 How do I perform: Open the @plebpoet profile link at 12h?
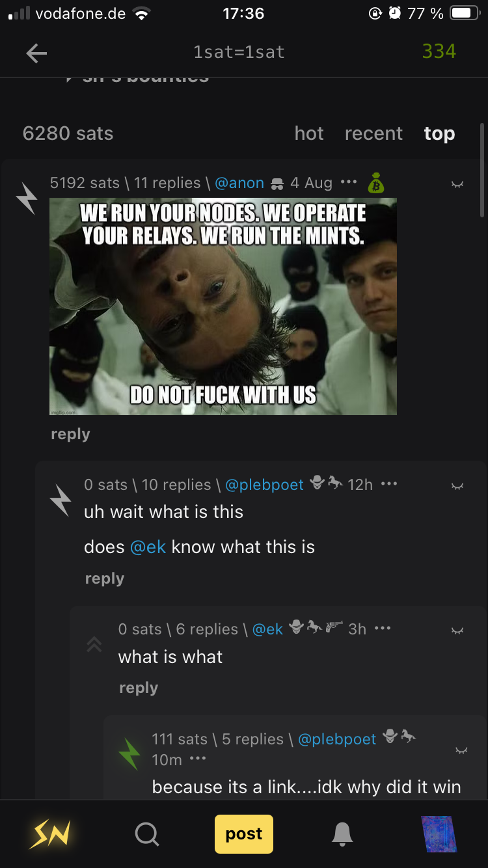pos(264,485)
